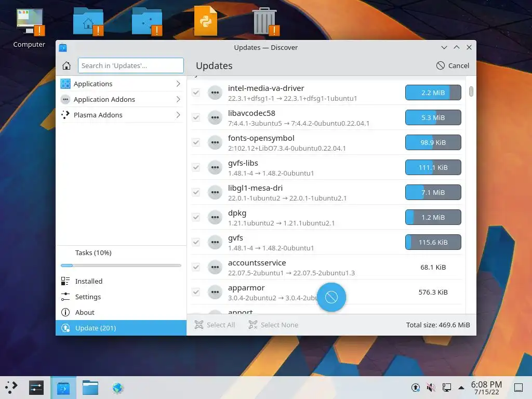Toggle the apparmor checkbox
532x399 pixels.
click(196, 292)
